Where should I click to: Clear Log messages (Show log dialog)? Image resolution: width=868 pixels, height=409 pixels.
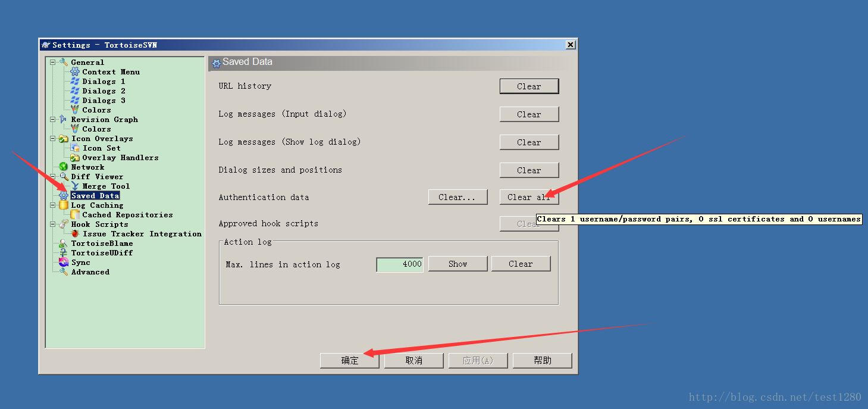[x=529, y=142]
